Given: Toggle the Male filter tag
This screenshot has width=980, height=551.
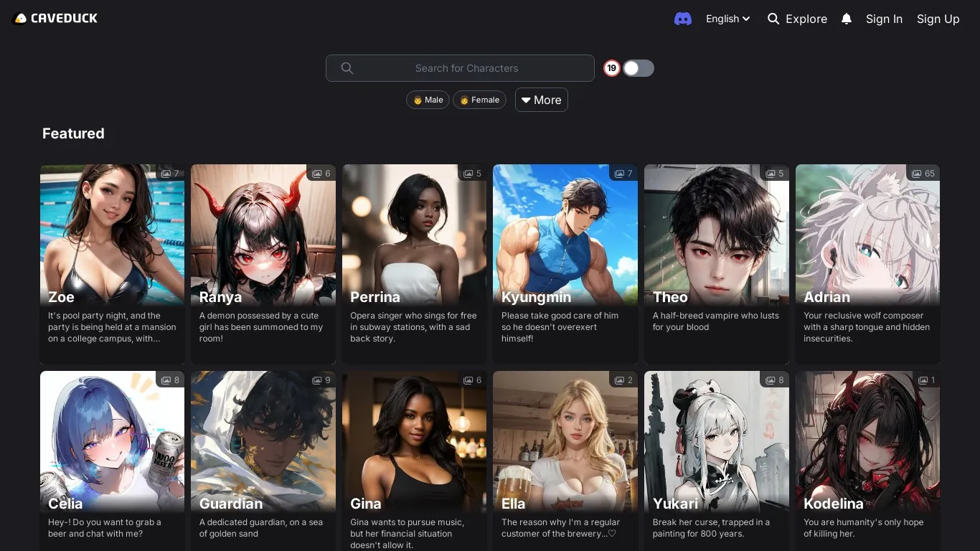Looking at the screenshot, I should pos(428,100).
